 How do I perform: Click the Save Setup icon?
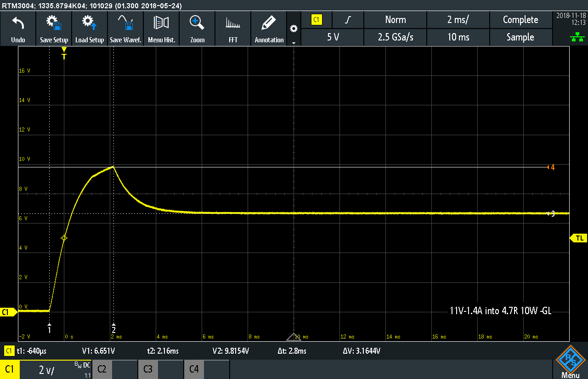54,29
